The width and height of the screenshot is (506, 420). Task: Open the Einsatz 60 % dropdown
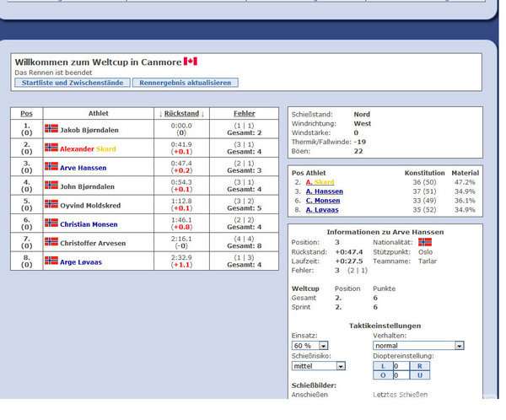tap(310, 346)
